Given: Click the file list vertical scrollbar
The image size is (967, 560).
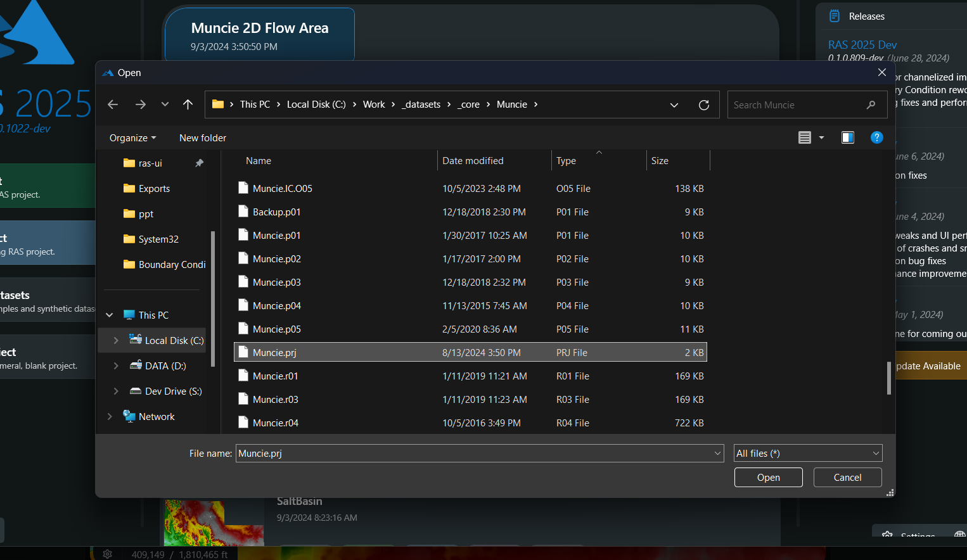Looking at the screenshot, I should point(888,378).
